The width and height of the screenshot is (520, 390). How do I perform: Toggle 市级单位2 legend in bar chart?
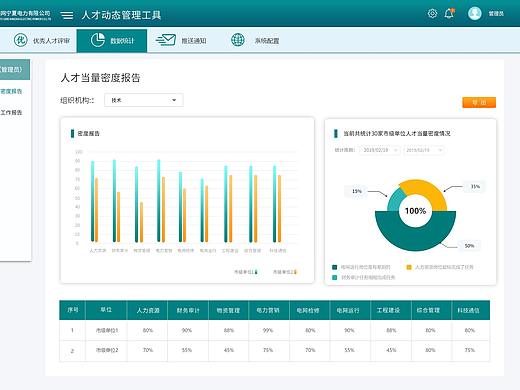click(285, 272)
